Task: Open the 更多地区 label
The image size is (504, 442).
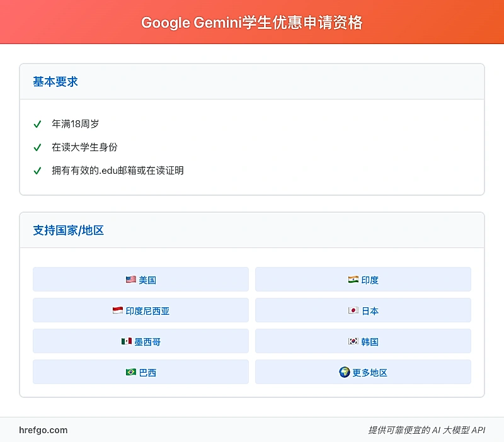Action: click(x=370, y=373)
